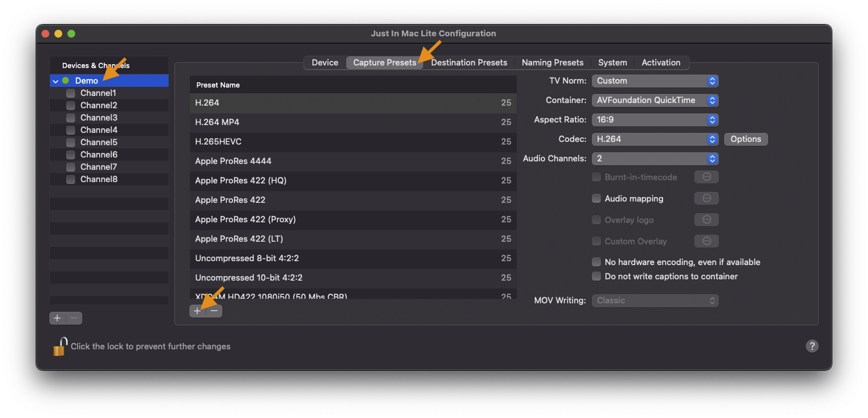
Task: Enable the Channel1 checkbox
Action: [71, 93]
